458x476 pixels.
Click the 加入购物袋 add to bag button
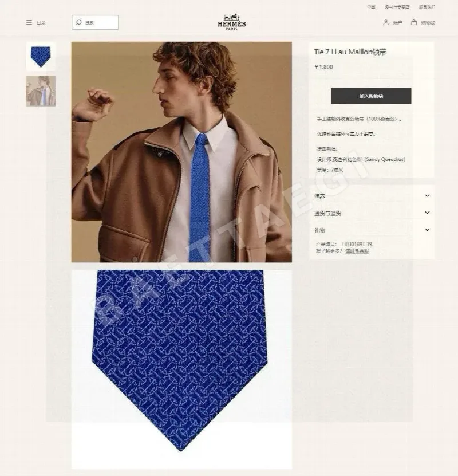click(x=371, y=96)
